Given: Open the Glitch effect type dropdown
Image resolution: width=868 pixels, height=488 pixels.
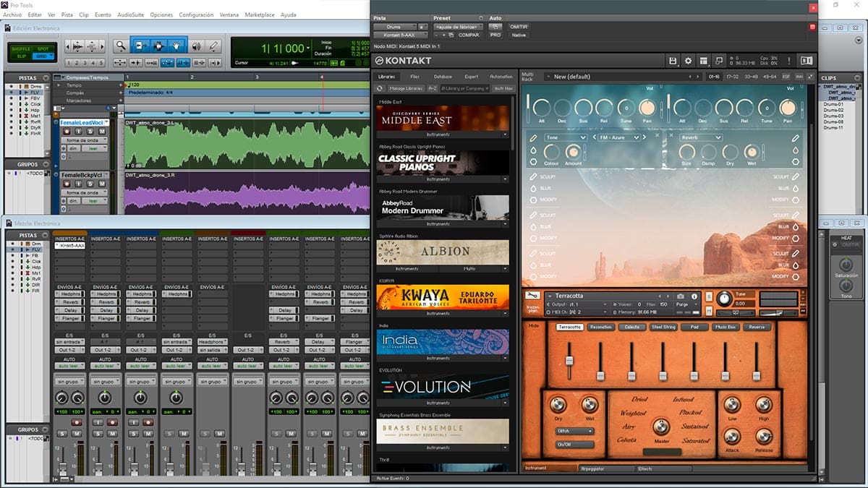Looking at the screenshot, I should click(x=574, y=431).
